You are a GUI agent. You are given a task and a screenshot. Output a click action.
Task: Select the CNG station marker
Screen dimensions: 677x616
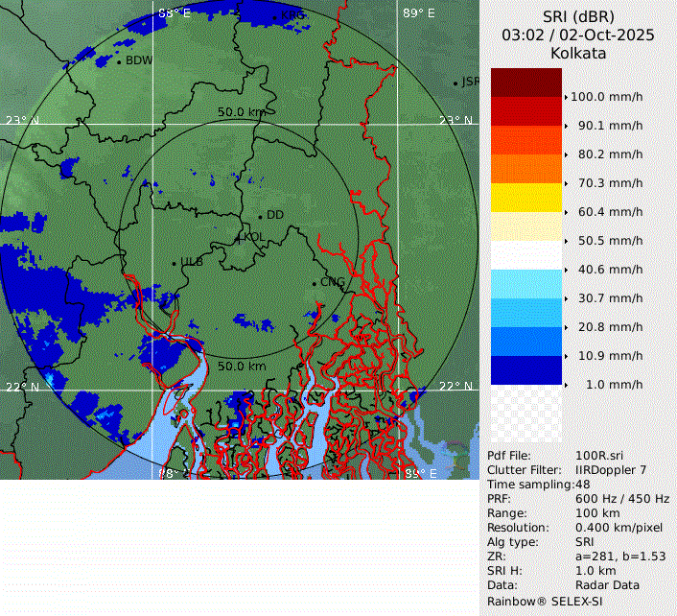pos(314,282)
